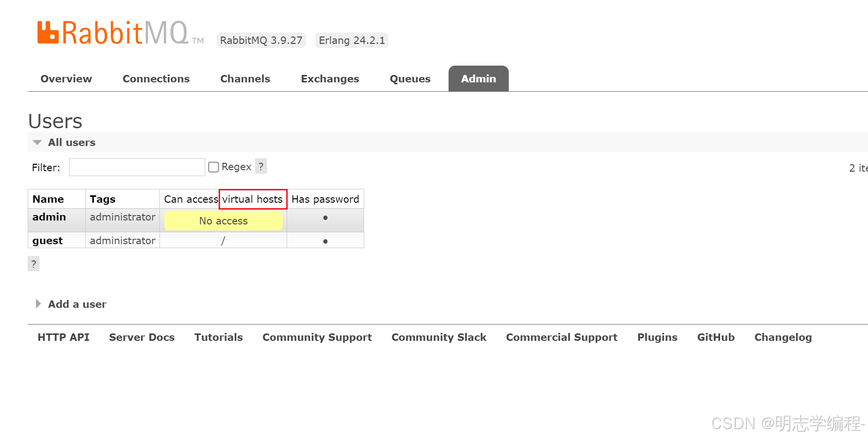Click the RabbitMQ 3.9.27 version badge
Image resolution: width=868 pixels, height=438 pixels.
[x=261, y=40]
